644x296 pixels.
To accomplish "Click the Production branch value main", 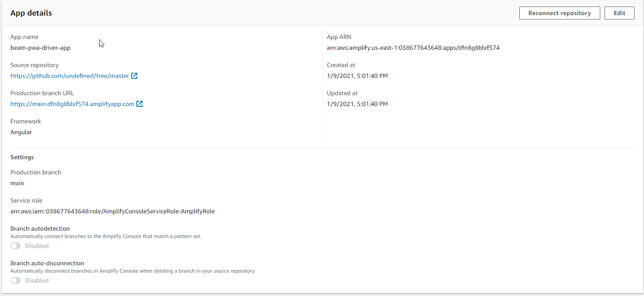I will (x=17, y=183).
